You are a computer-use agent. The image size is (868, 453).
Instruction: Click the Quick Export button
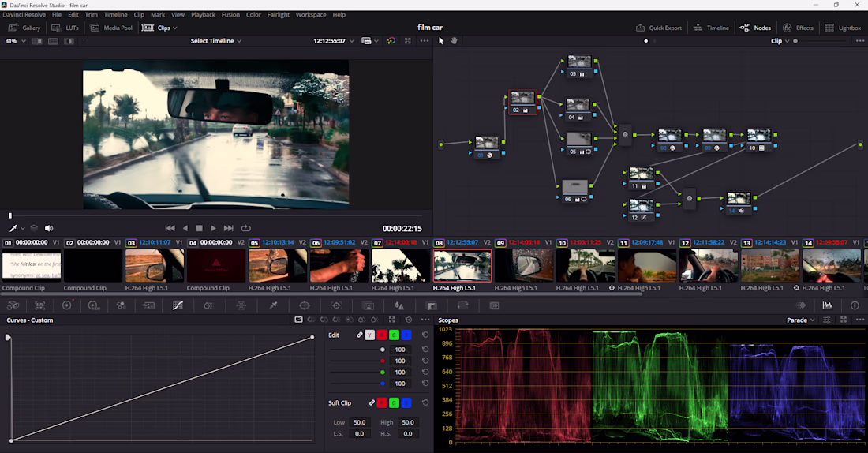pyautogui.click(x=660, y=28)
